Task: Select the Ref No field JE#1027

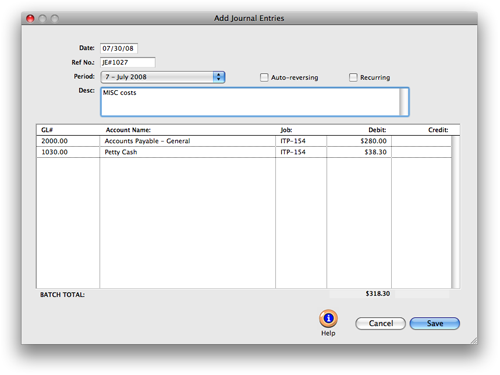Action: [x=128, y=62]
